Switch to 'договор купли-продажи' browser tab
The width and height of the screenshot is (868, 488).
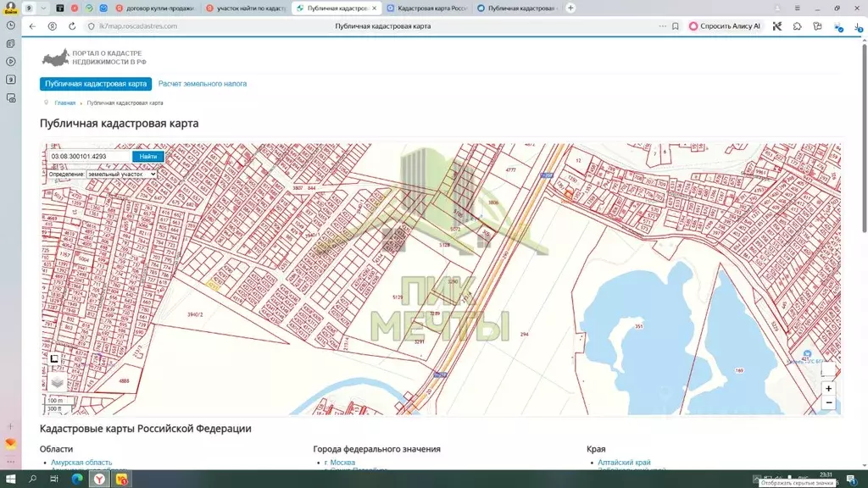(x=158, y=8)
